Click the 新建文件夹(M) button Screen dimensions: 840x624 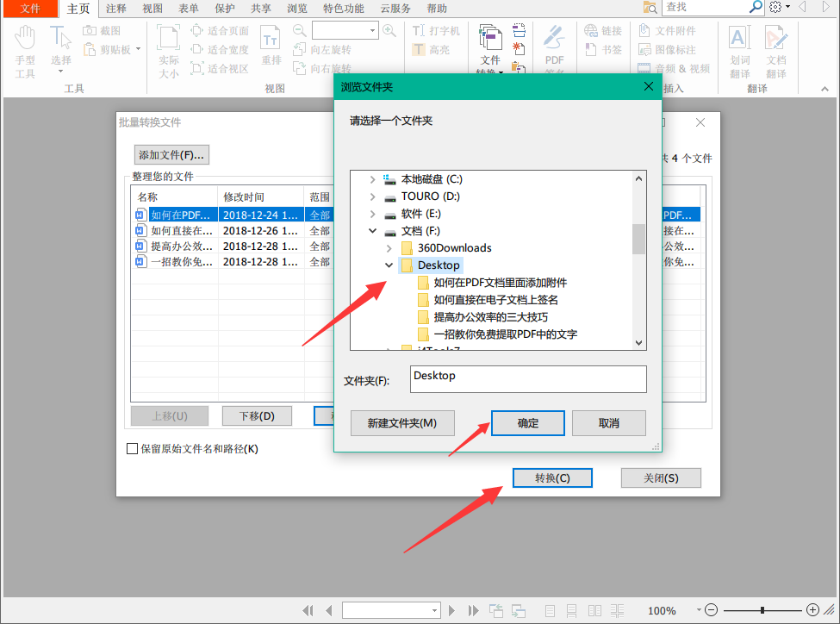pos(402,423)
